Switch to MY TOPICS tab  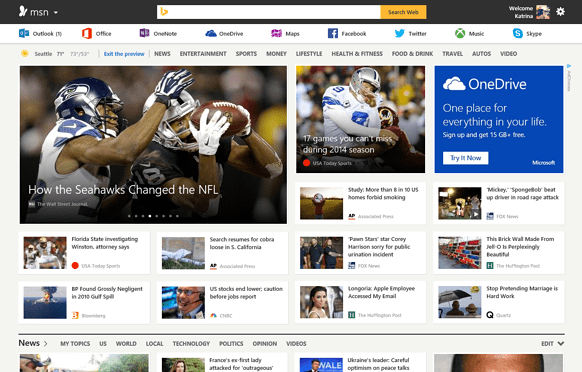coord(75,344)
